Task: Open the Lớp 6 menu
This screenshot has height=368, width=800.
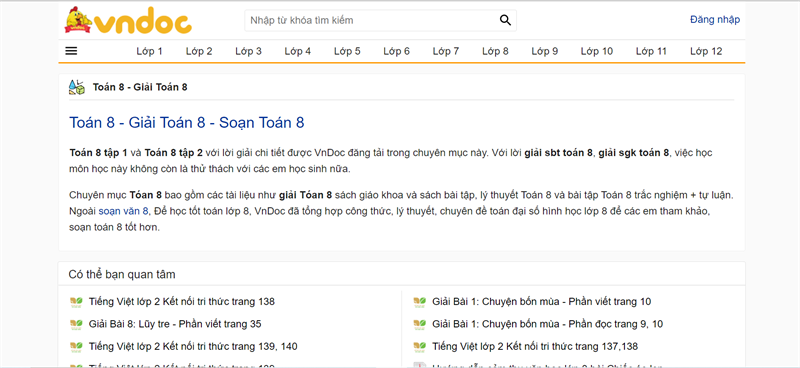Action: click(x=396, y=51)
